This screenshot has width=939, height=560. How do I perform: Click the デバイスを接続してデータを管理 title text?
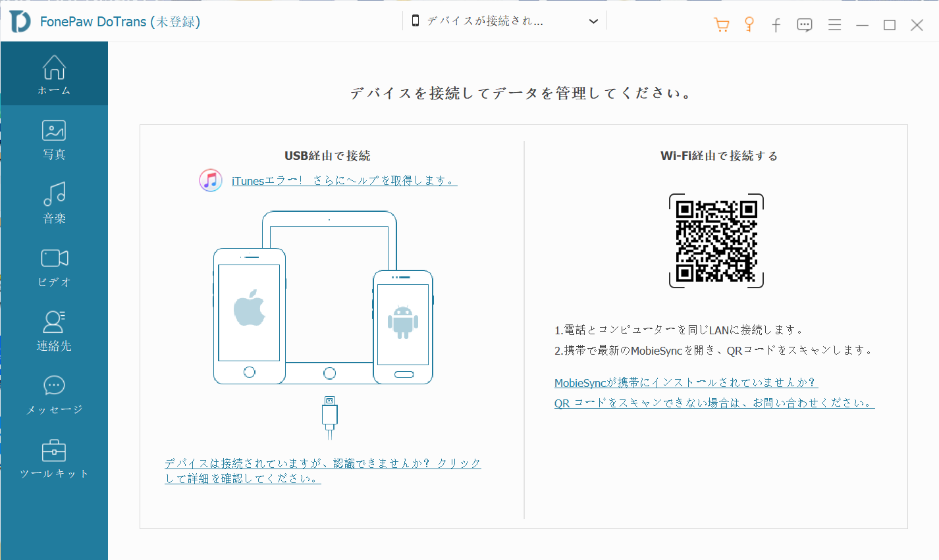(x=522, y=93)
